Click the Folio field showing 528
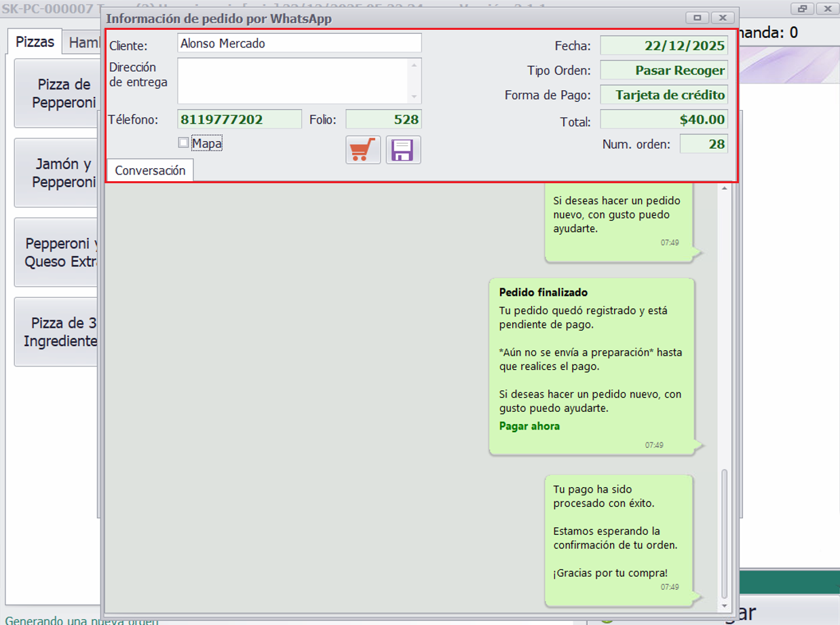 pos(383,119)
